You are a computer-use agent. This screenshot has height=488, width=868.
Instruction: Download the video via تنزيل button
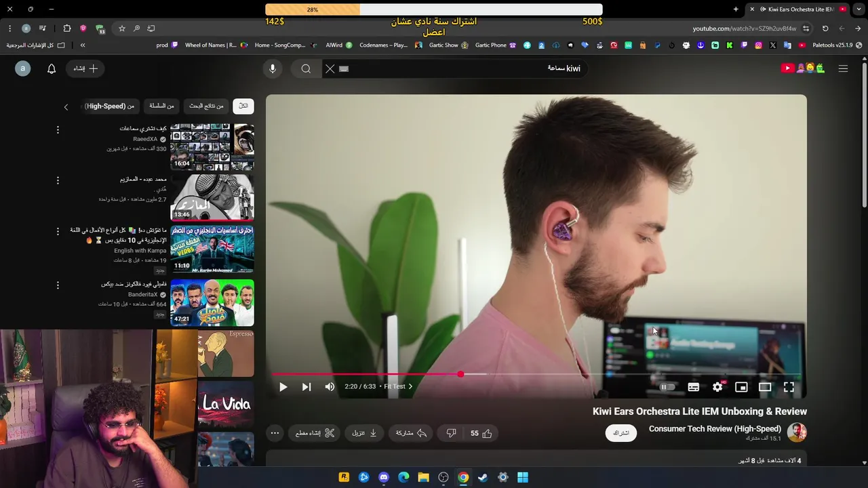point(365,433)
